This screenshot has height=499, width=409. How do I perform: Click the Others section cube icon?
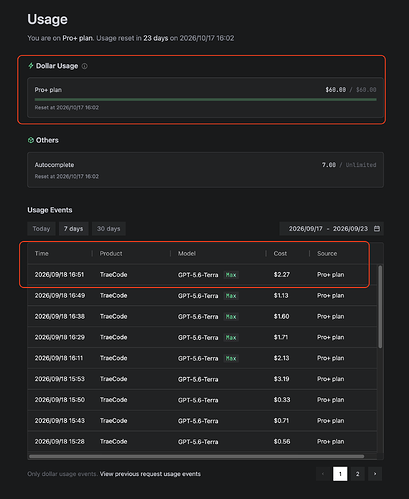[x=31, y=140]
